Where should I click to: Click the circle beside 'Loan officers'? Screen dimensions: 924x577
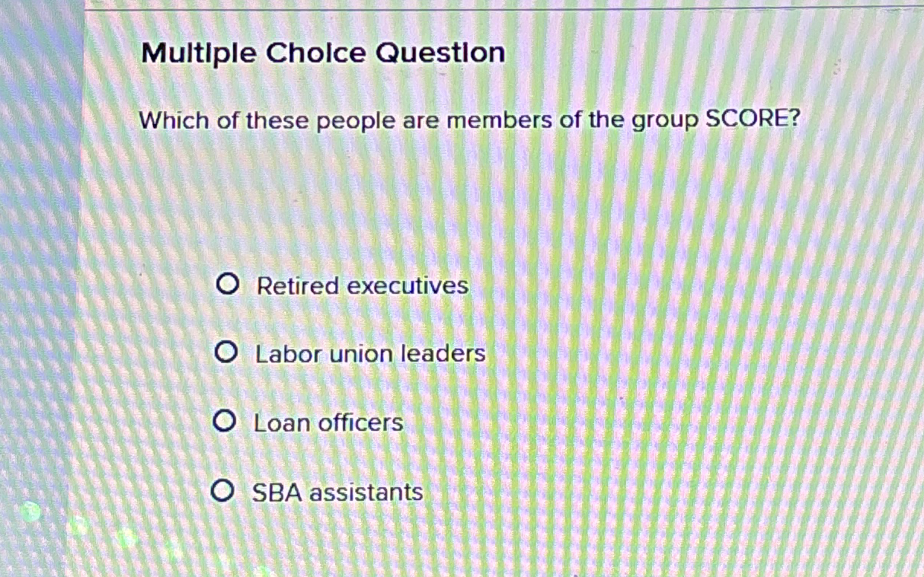click(x=225, y=421)
